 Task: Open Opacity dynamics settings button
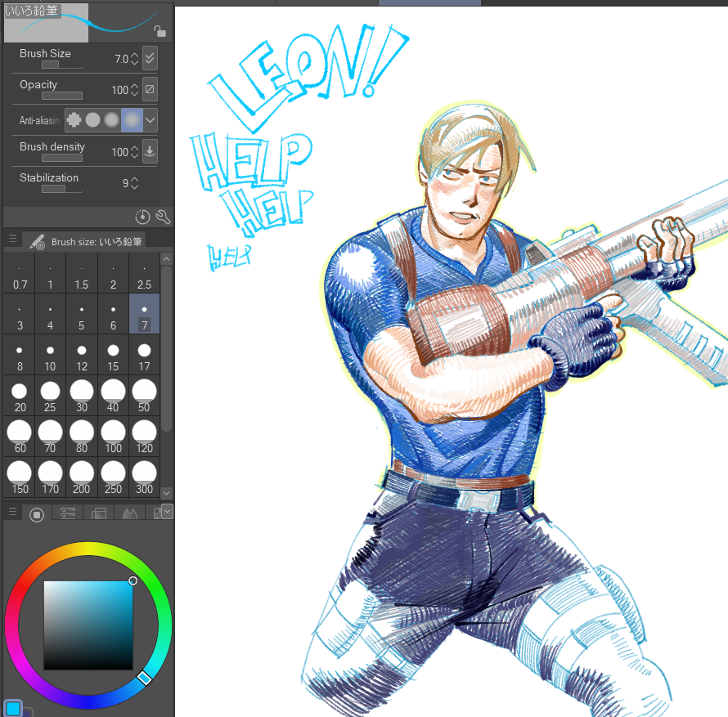[x=150, y=89]
